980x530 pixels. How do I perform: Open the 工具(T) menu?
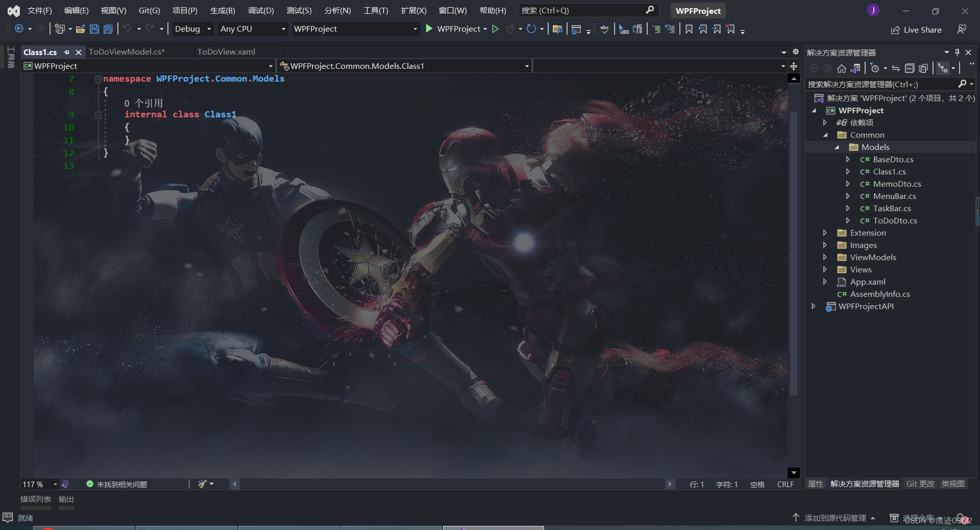point(376,10)
